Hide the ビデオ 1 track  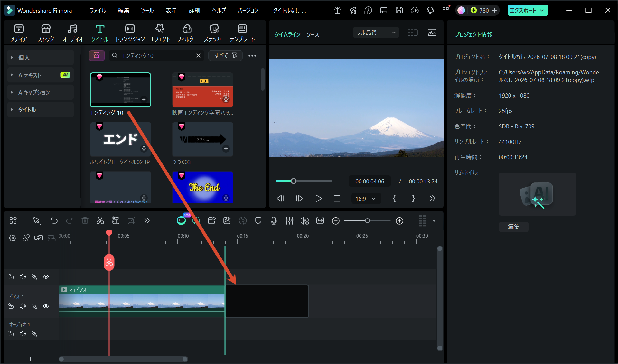46,306
